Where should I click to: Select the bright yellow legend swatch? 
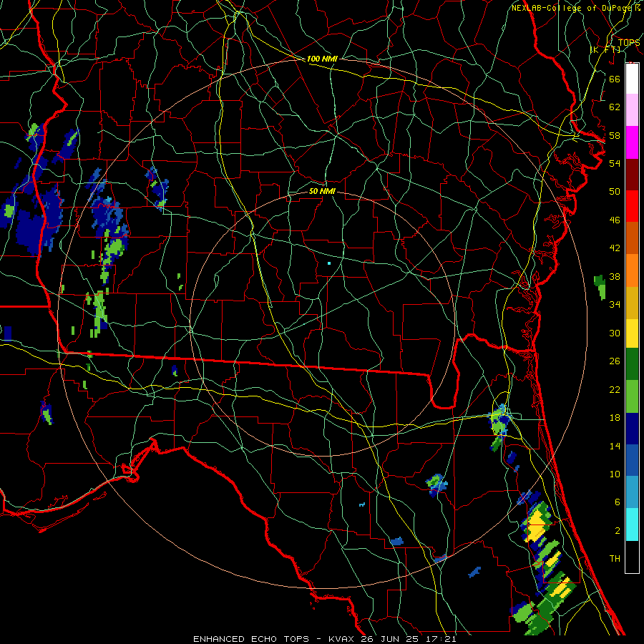pos(632,333)
